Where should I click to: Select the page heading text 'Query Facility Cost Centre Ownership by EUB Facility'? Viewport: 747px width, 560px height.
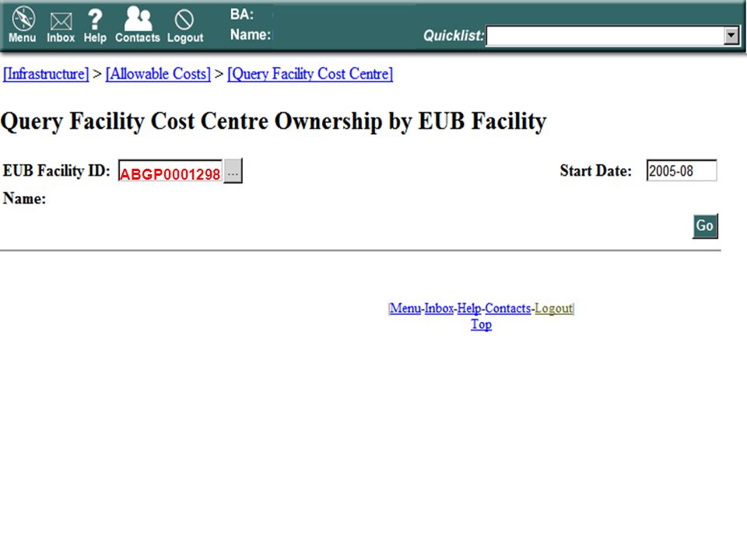pyautogui.click(x=273, y=121)
